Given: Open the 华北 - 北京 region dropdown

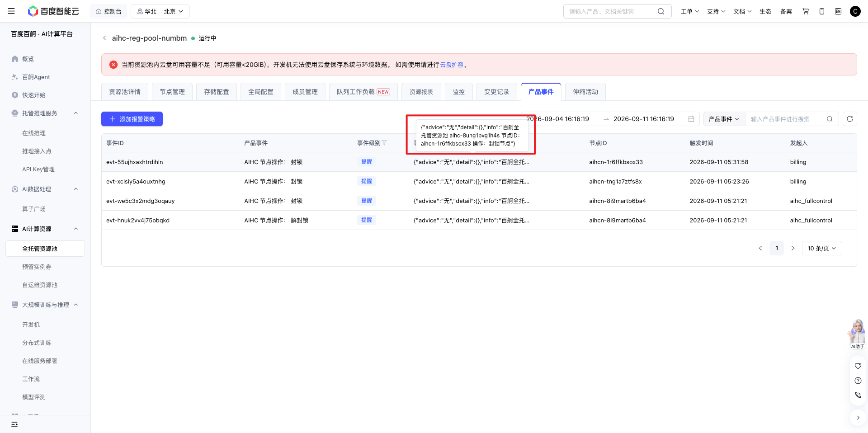Looking at the screenshot, I should pos(160,11).
